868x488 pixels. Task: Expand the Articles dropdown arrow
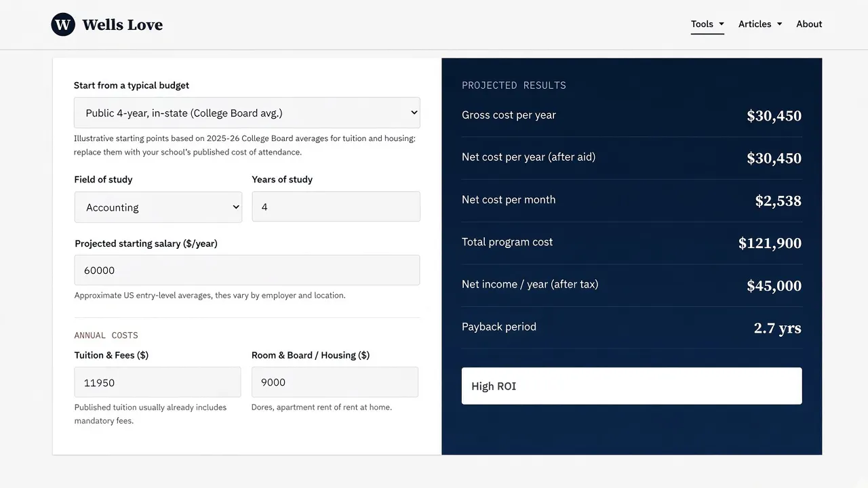coord(779,24)
